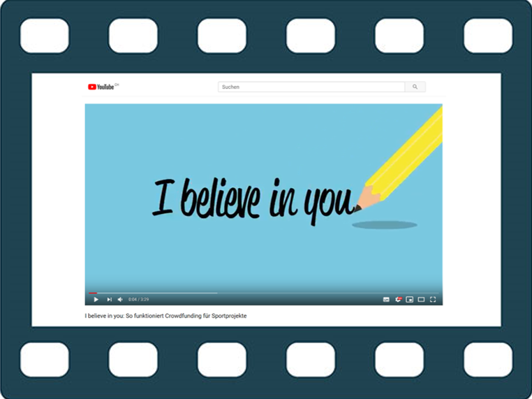Click the 0:04 / 3:29 time display
Viewport: 532px width, 399px height.
pyautogui.click(x=138, y=300)
